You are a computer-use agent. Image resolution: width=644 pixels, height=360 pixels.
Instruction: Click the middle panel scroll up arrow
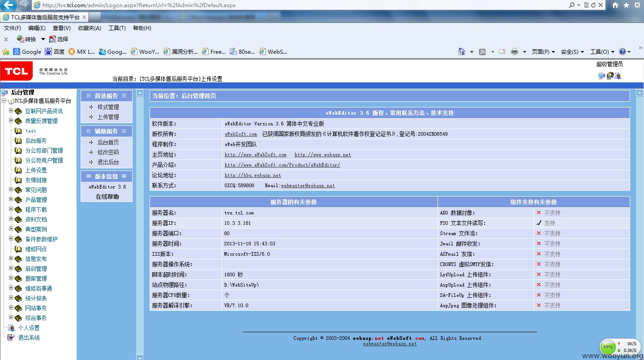(140, 93)
